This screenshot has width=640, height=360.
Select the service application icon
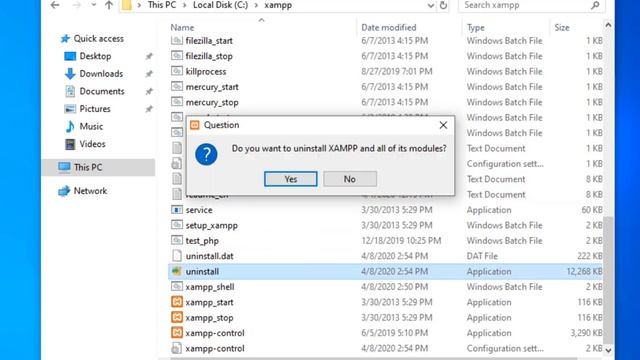coord(177,210)
